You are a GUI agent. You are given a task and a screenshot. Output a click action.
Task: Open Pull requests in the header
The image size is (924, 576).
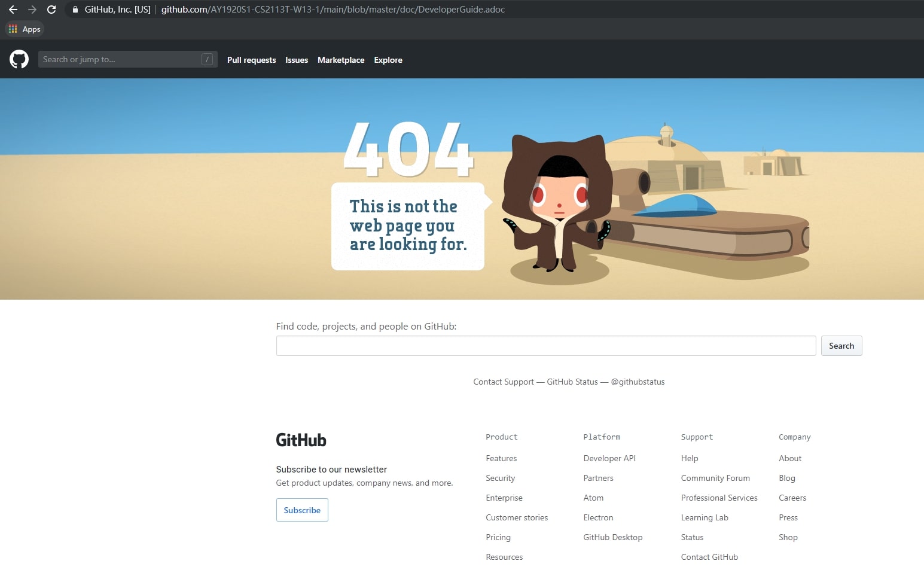(251, 60)
